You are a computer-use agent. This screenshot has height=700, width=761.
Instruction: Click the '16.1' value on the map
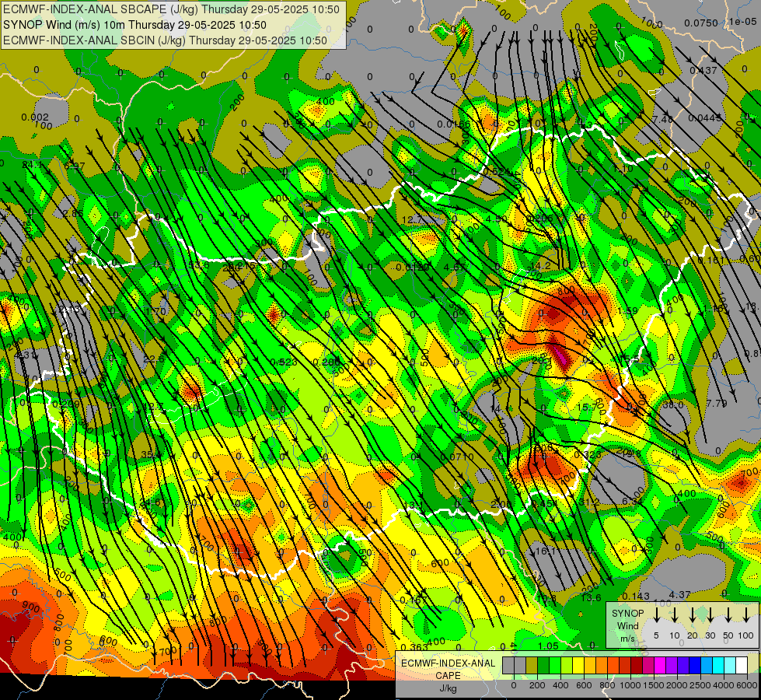[546, 551]
